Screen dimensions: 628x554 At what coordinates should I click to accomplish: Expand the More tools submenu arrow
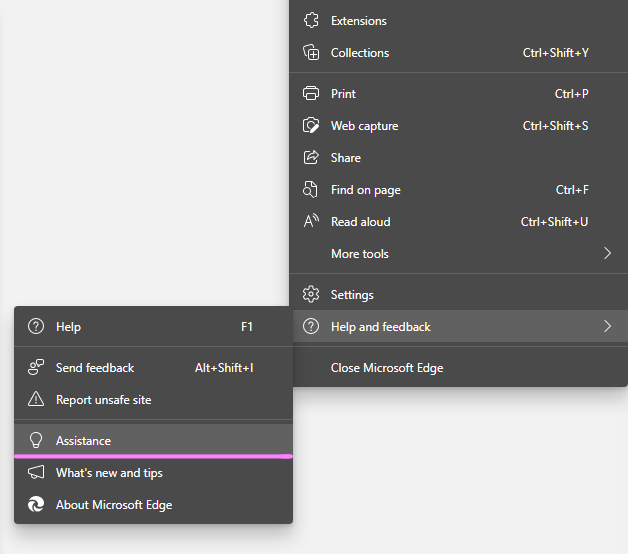click(x=608, y=254)
